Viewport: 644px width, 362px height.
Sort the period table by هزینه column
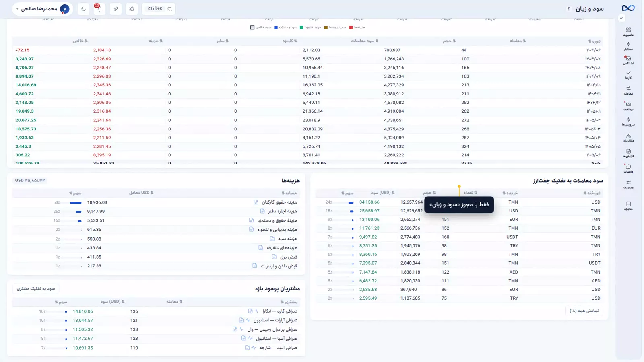click(x=155, y=41)
